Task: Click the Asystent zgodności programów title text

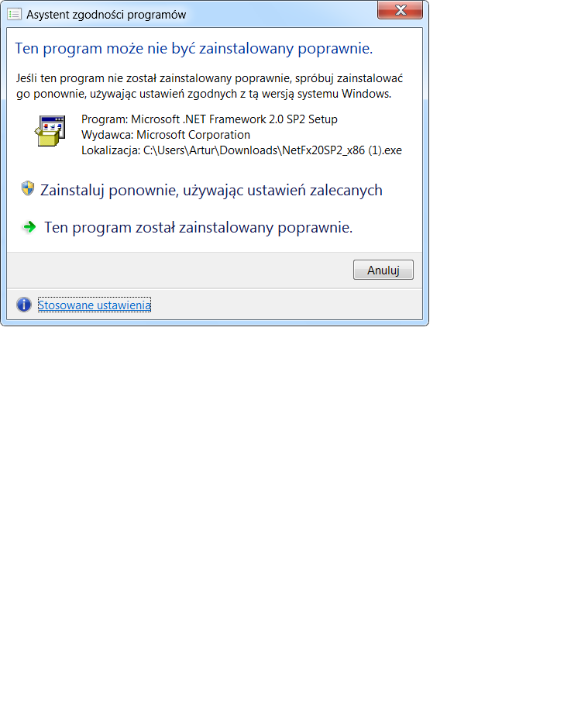Action: [x=106, y=15]
